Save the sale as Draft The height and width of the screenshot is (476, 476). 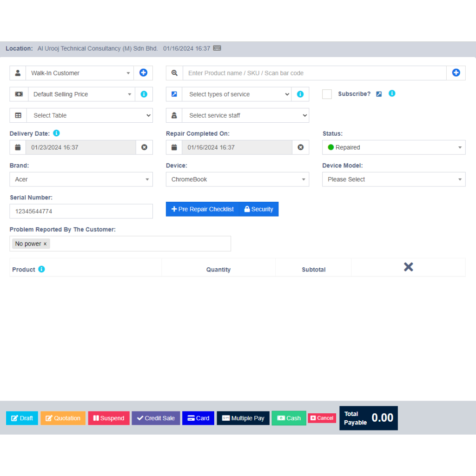coord(22,418)
